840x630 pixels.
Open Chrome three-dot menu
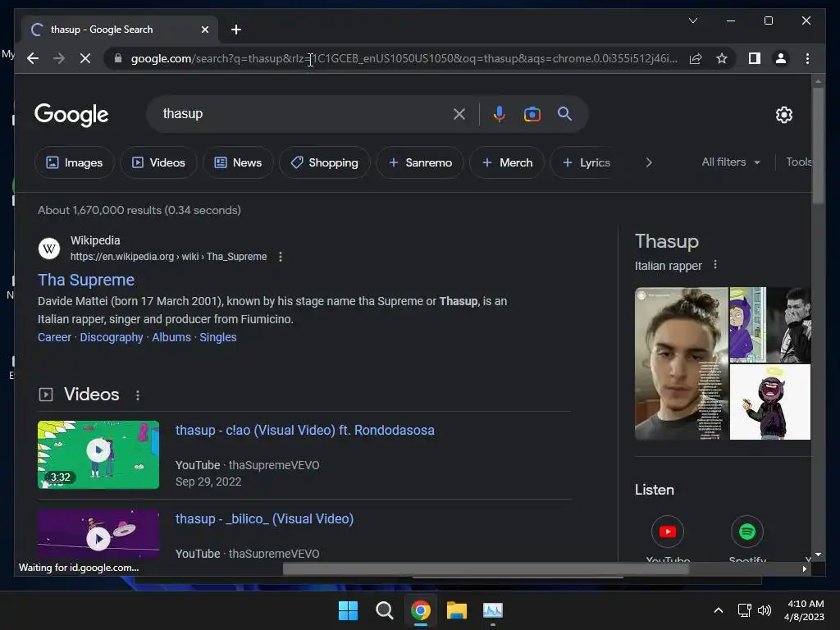pyautogui.click(x=807, y=58)
